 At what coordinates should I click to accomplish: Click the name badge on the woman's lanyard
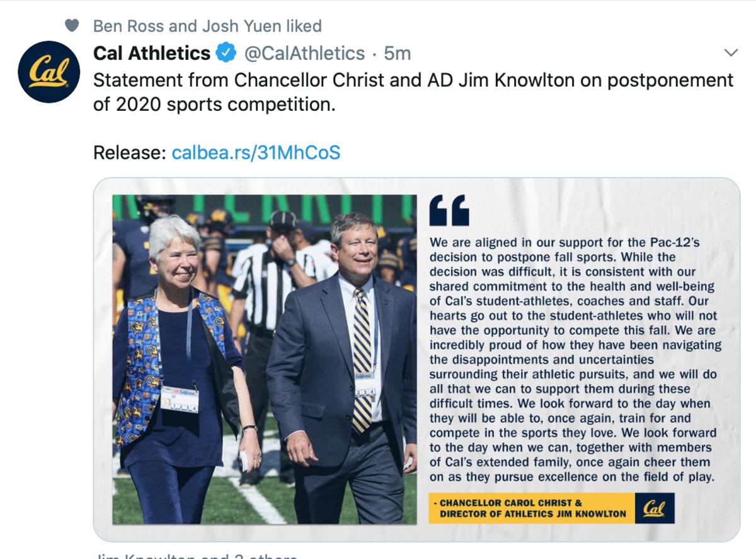coord(179,399)
